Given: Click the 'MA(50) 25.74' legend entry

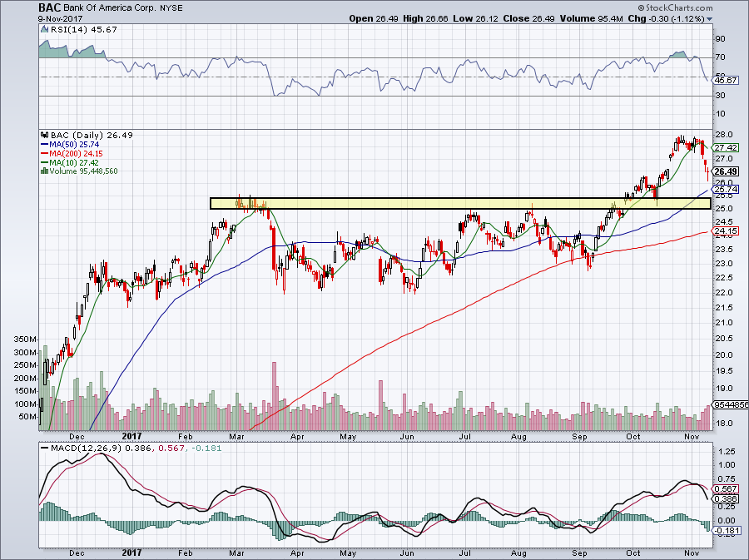Looking at the screenshot, I should click(x=75, y=144).
